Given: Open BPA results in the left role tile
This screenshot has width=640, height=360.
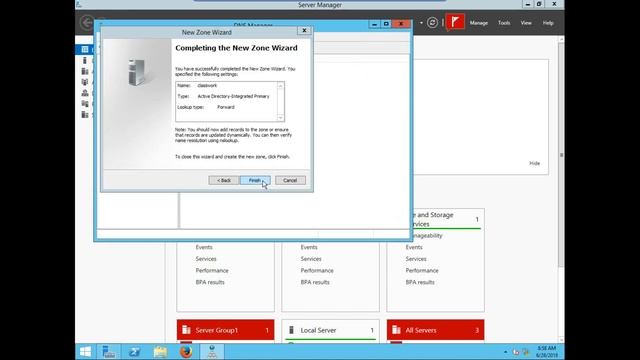Looking at the screenshot, I should pyautogui.click(x=210, y=282).
